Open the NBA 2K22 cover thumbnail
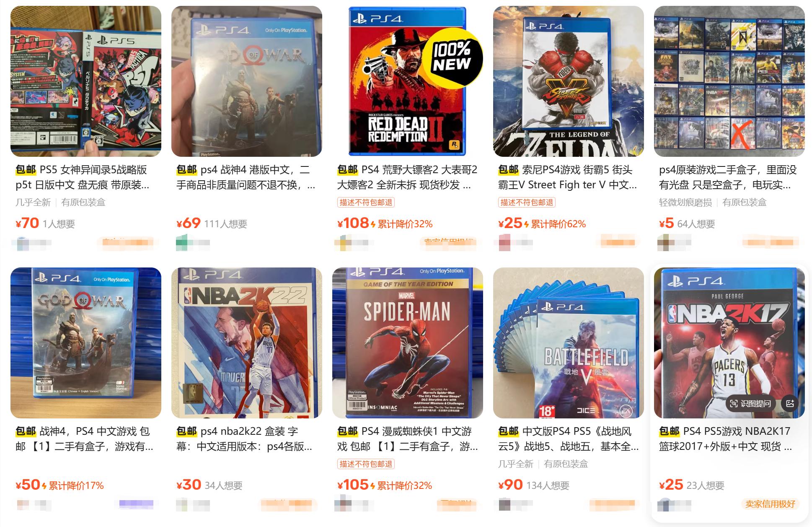The width and height of the screenshot is (812, 527). (247, 343)
